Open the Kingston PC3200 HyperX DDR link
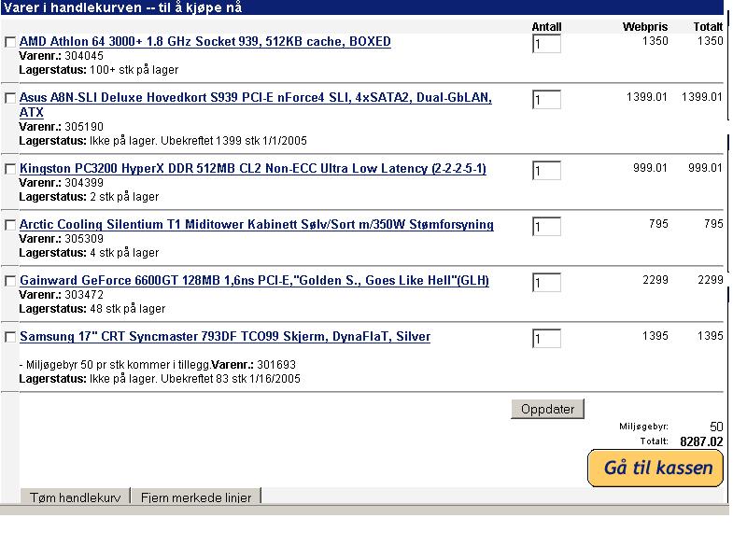 click(252, 169)
